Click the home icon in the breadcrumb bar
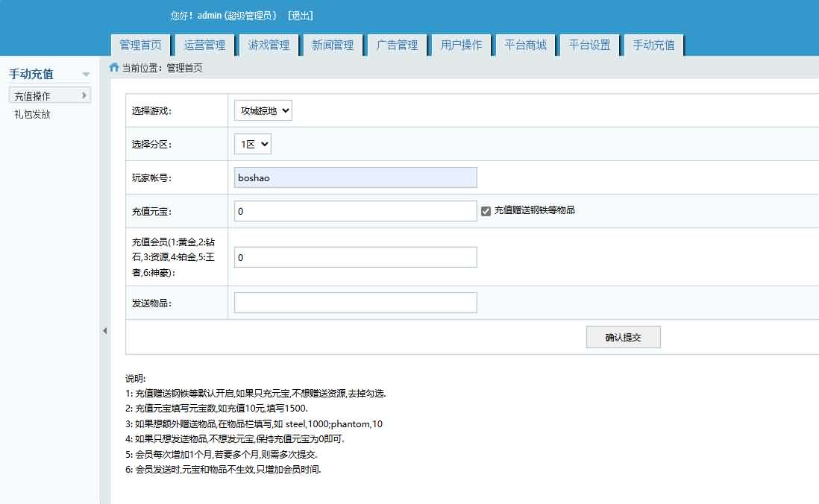This screenshot has width=819, height=504. (112, 67)
